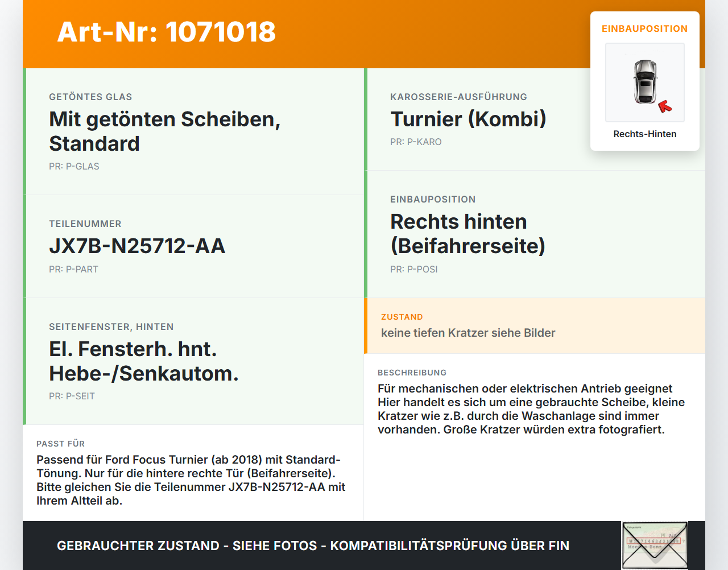Click 'Rechts hinten (Beifahrerseite)' position value
Screen dimensions: 728x570
(x=468, y=234)
